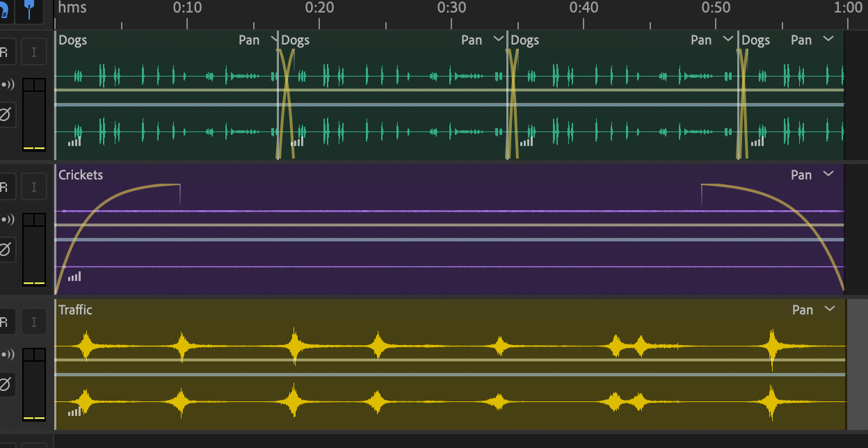Viewport: 868px width, 448px height.
Task: Click the 0:20 mark on the ruler
Action: pos(320,8)
